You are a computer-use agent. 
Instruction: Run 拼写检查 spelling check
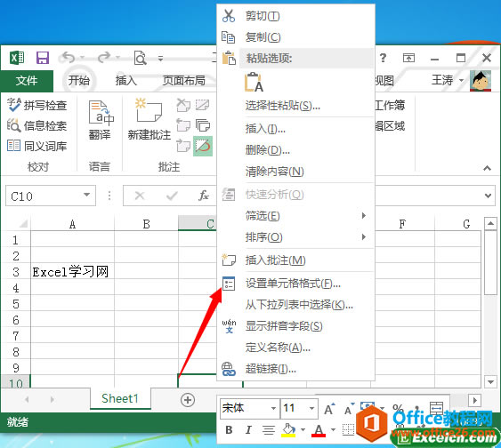tap(37, 105)
